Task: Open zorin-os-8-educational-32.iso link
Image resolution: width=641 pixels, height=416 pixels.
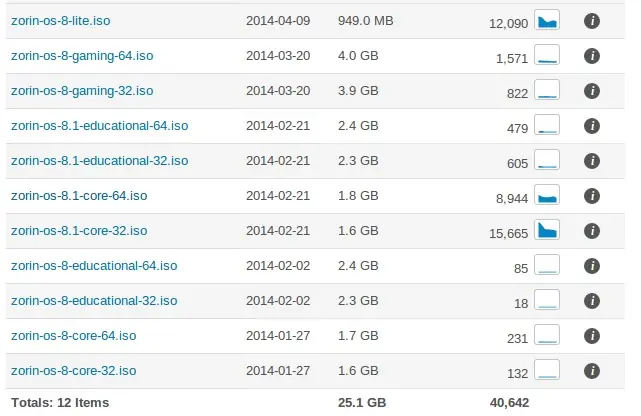Action: (x=94, y=300)
